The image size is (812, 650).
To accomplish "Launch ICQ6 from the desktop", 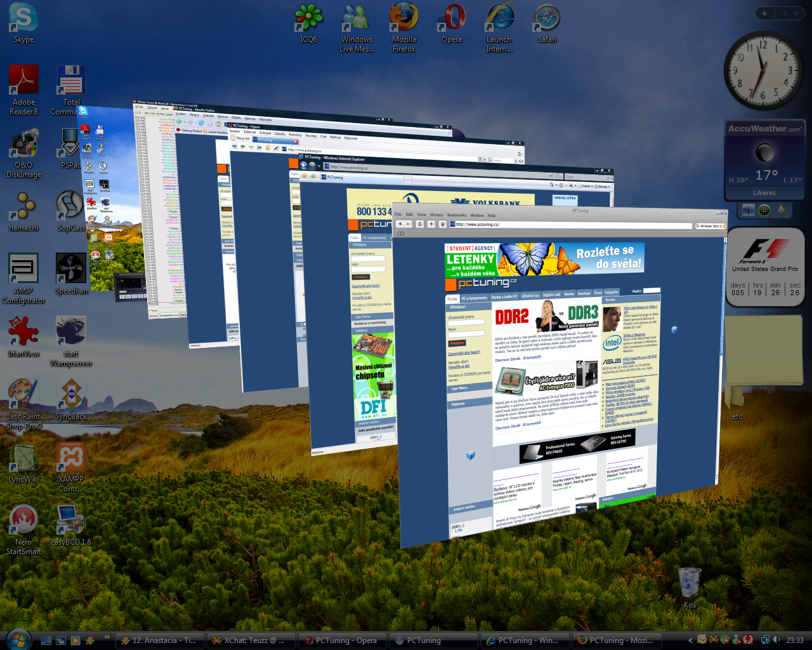I will pyautogui.click(x=309, y=24).
